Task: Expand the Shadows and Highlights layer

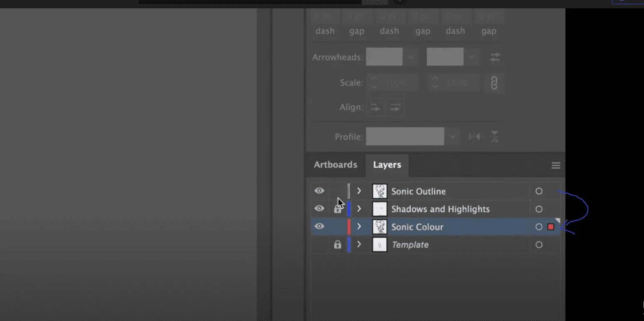Action: point(359,209)
